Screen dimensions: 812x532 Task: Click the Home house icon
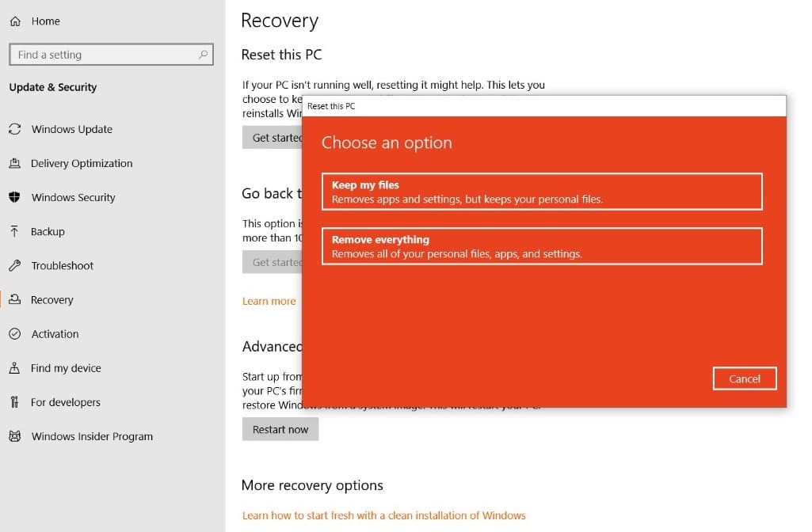[x=16, y=21]
